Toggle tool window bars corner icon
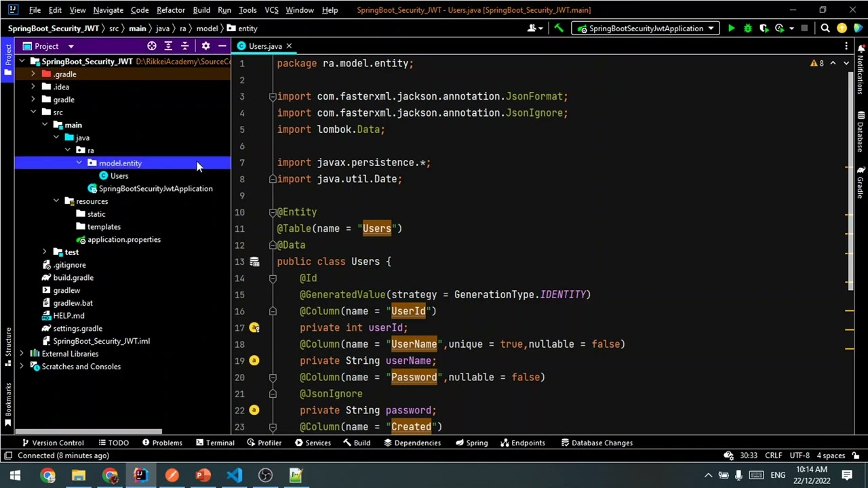The height and width of the screenshot is (488, 868). pos(7,455)
